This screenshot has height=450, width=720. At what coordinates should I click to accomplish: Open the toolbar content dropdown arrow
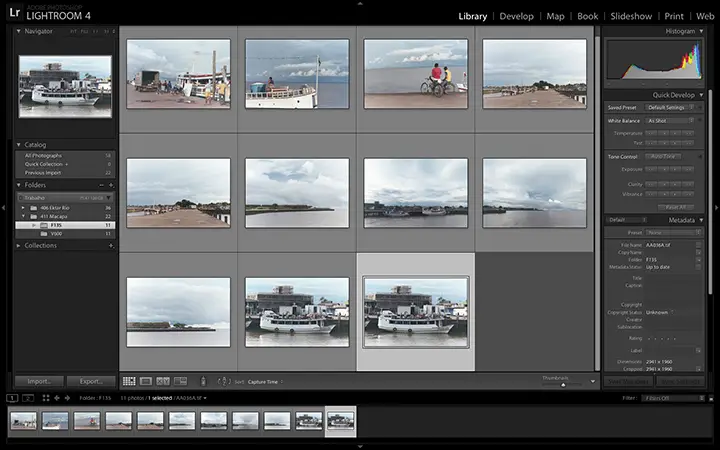593,381
